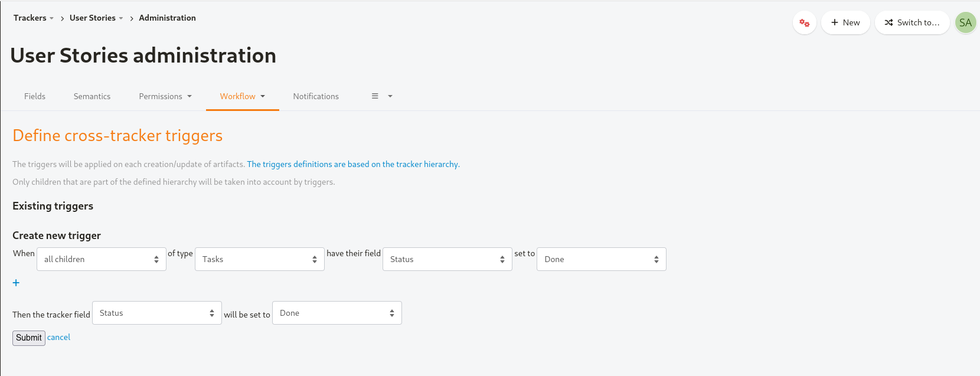Click the blue plus add-condition icon
This screenshot has width=980, height=376.
pos(16,283)
